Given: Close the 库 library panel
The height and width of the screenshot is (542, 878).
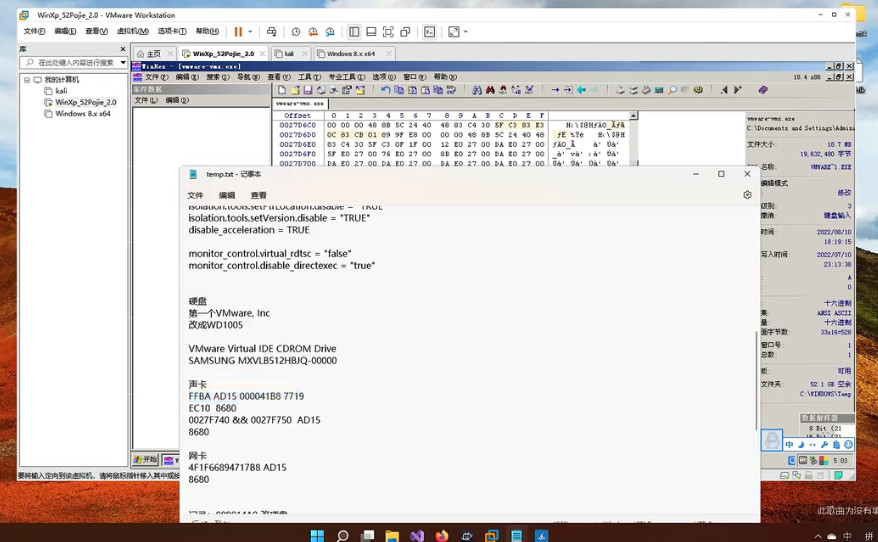Looking at the screenshot, I should 123,49.
